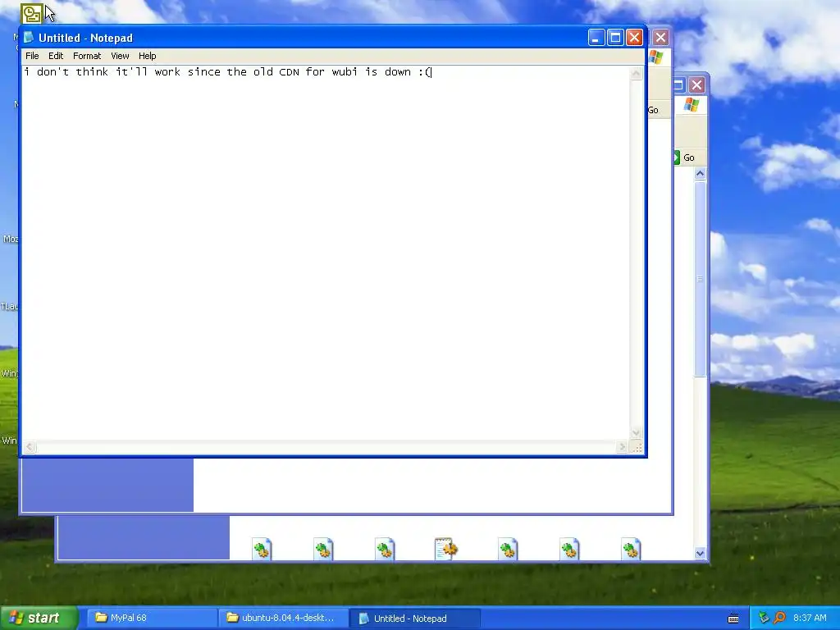
Task: Click the Windows logo in the middle Explorer window
Action: pyautogui.click(x=657, y=57)
